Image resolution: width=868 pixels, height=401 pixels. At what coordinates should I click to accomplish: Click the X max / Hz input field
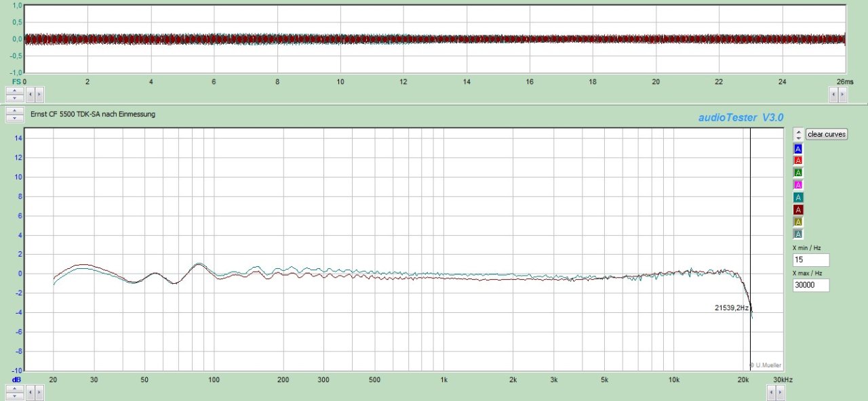[810, 286]
